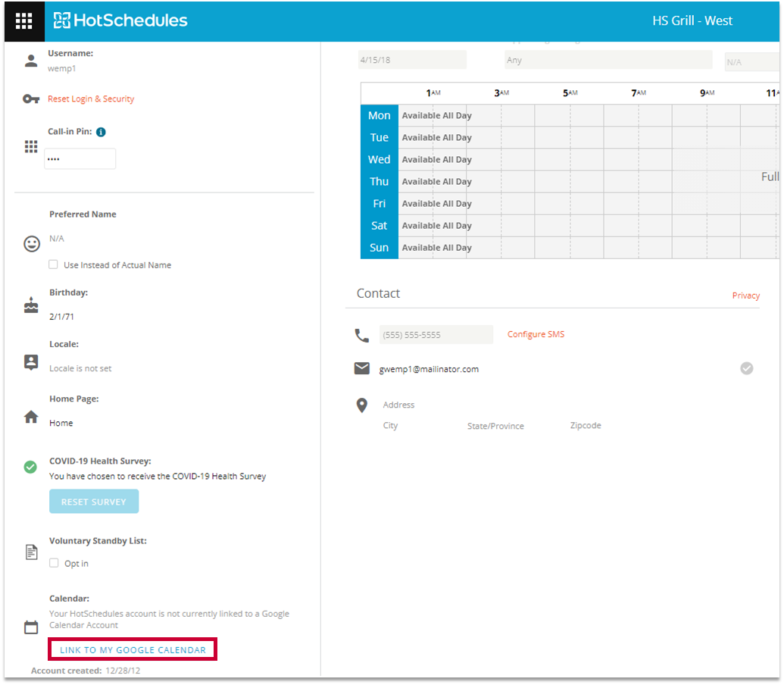Viewport: 784px width, 685px height.
Task: Click Reset Login & Security link
Action: pyautogui.click(x=91, y=99)
